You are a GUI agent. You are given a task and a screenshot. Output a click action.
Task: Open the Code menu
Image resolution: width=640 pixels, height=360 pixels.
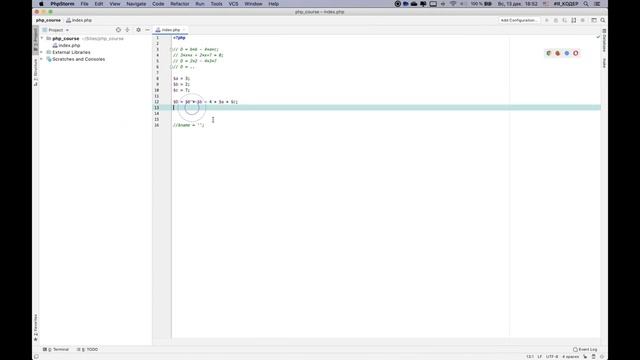(158, 4)
